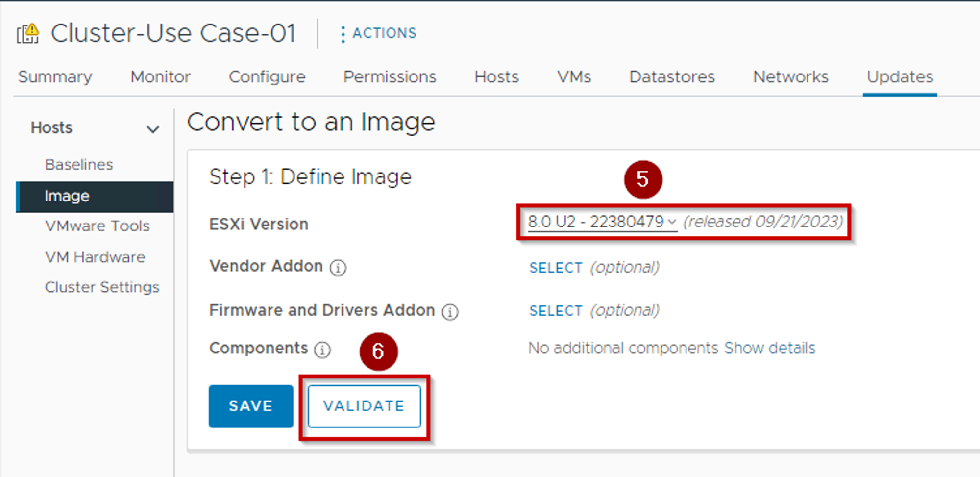
Task: Click the Firmware and Drivers Addon info icon
Action: (x=450, y=312)
